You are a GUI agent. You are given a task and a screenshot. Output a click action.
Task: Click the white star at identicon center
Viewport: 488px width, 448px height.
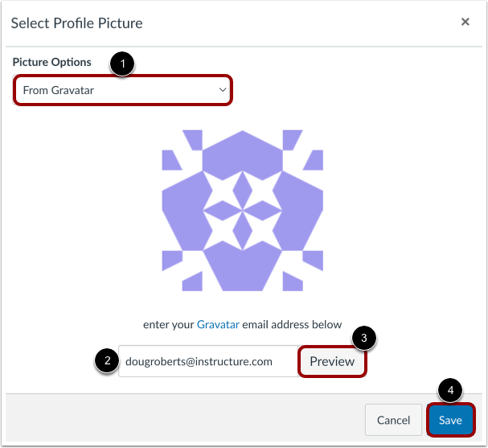point(243,210)
